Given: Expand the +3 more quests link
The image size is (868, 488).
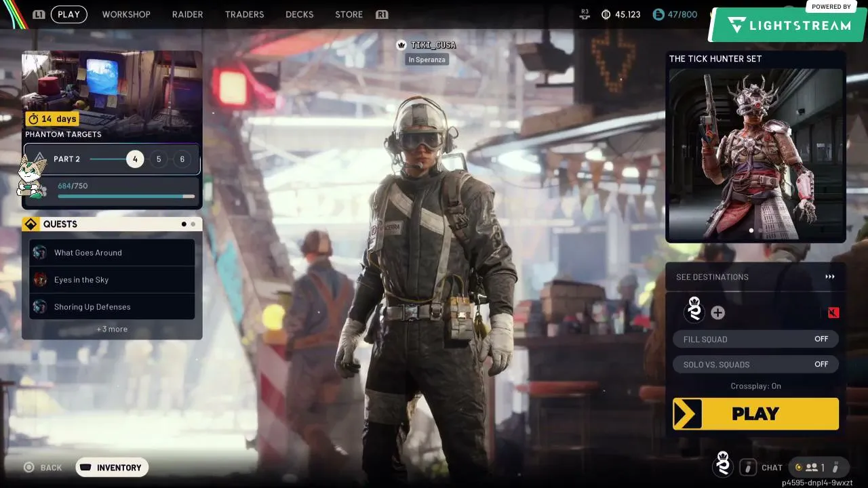Looking at the screenshot, I should pos(112,329).
